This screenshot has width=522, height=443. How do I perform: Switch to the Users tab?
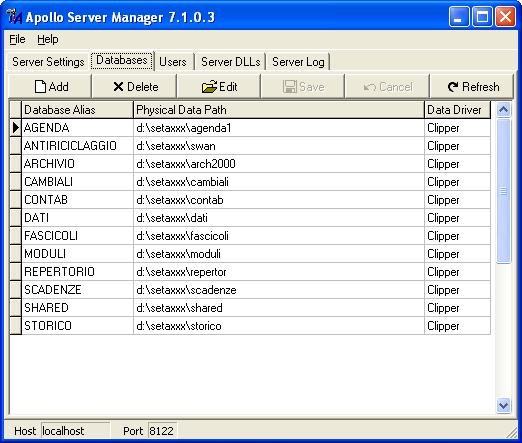173,62
